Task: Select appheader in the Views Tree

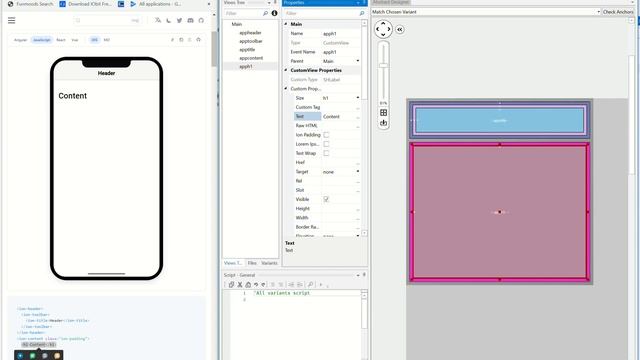Action: (x=250, y=33)
